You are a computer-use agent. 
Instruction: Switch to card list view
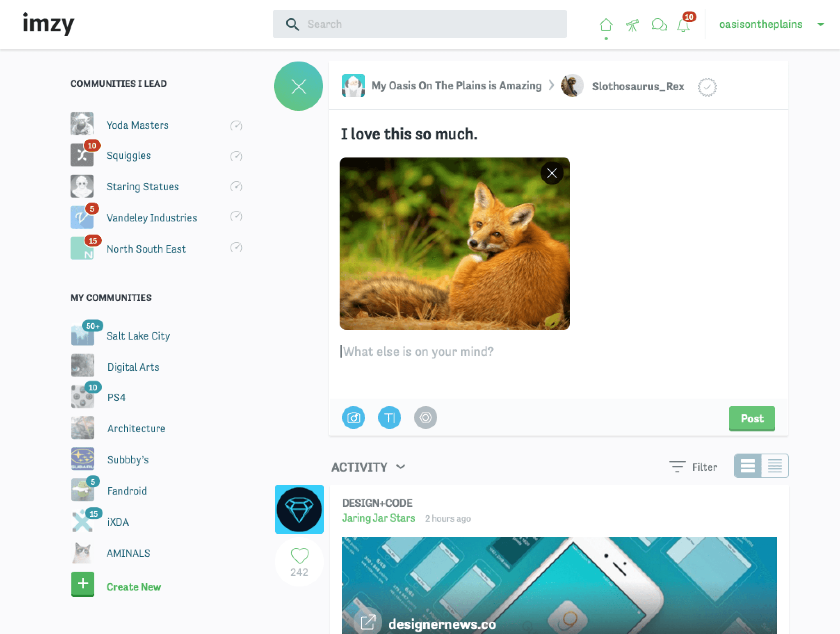pos(748,466)
